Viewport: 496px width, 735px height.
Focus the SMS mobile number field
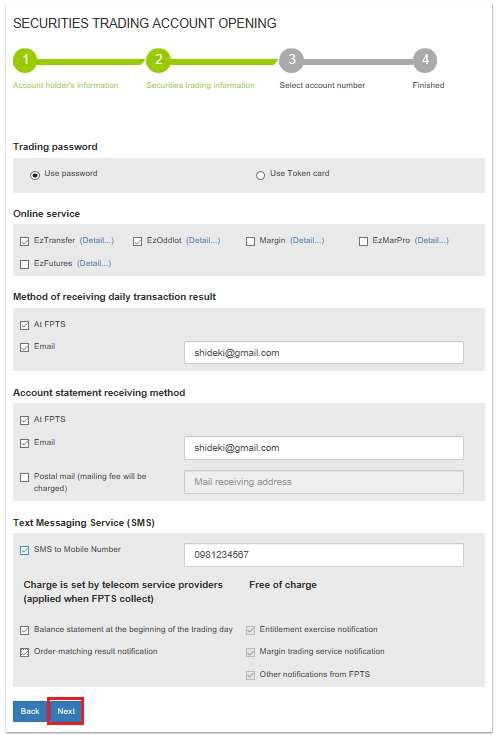click(x=323, y=555)
